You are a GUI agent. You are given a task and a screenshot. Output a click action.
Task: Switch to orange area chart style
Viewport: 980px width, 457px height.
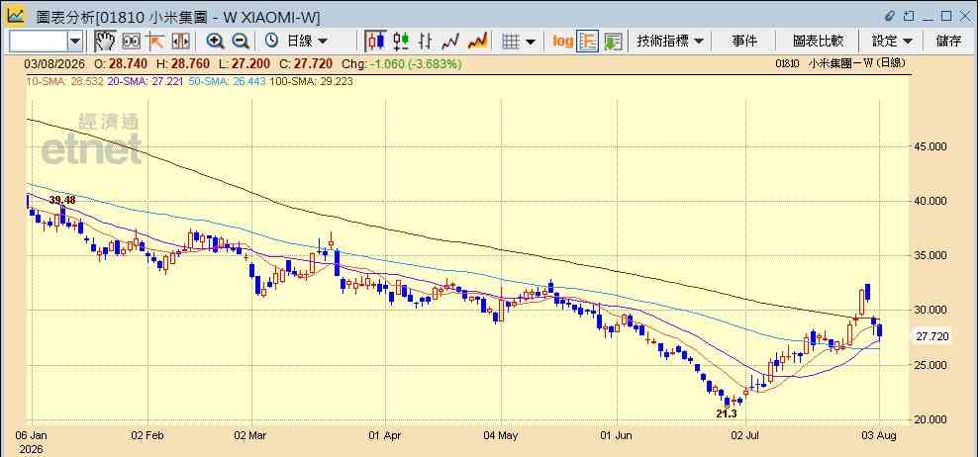(477, 42)
